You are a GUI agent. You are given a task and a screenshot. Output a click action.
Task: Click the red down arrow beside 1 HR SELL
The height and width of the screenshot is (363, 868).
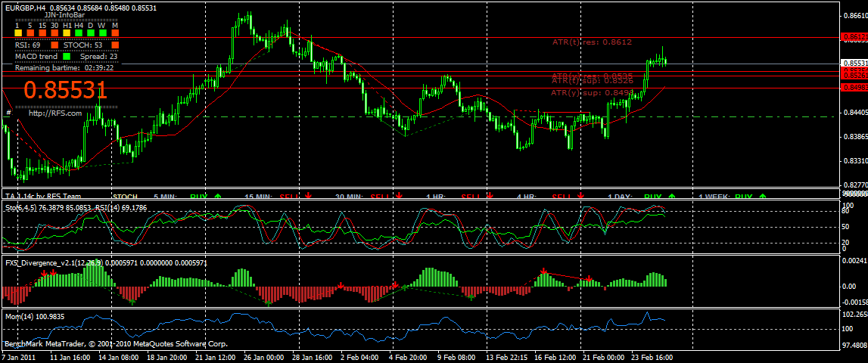click(490, 196)
